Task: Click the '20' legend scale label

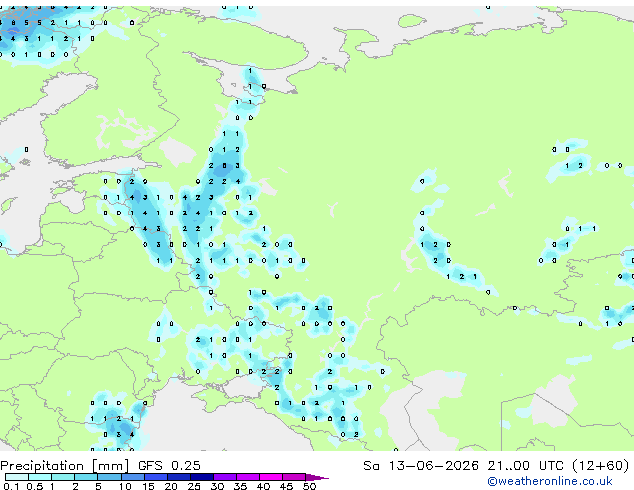Action: 171,486
